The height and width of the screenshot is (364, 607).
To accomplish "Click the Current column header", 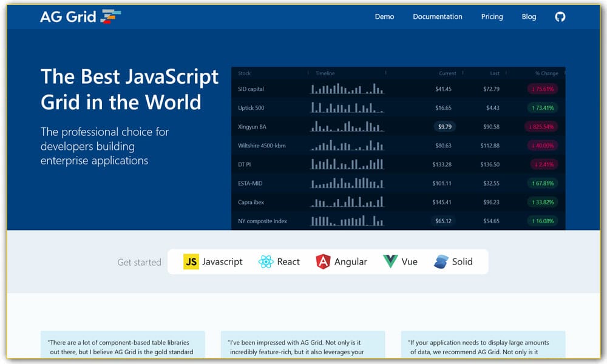I will point(447,73).
